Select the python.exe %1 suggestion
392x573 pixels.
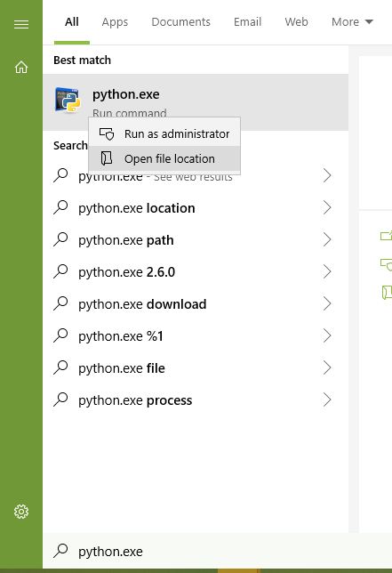click(196, 335)
